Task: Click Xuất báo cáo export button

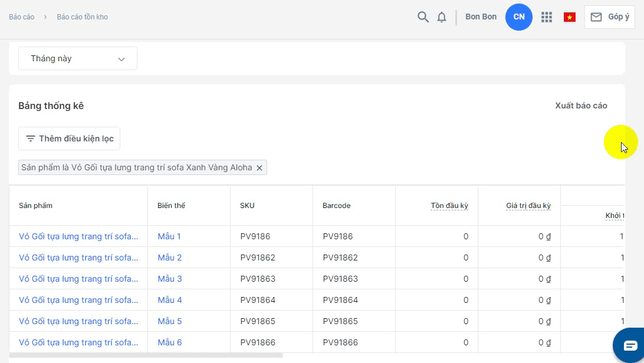Action: point(581,105)
